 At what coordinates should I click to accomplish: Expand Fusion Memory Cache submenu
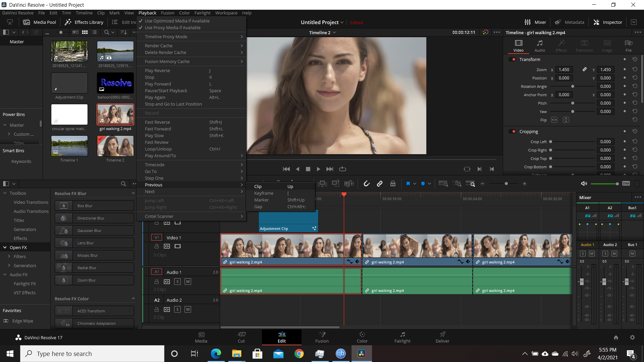(x=191, y=61)
